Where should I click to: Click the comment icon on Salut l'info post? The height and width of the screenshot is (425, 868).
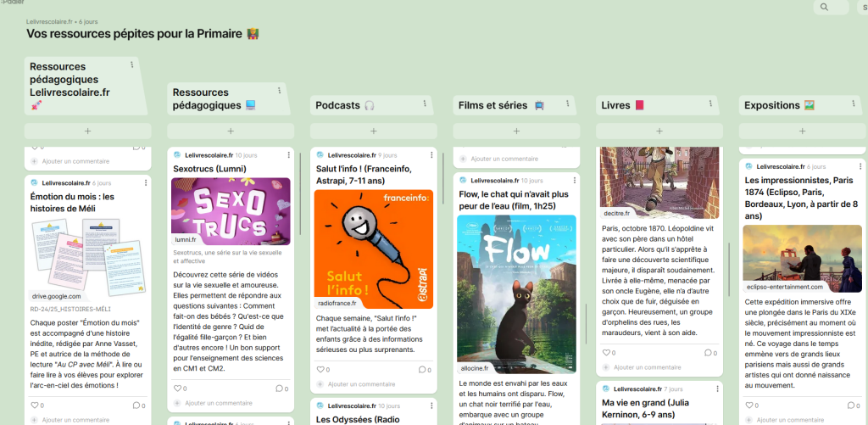tap(421, 369)
